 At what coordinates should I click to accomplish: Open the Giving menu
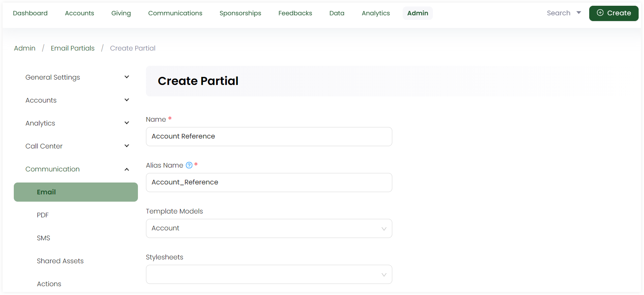click(121, 13)
